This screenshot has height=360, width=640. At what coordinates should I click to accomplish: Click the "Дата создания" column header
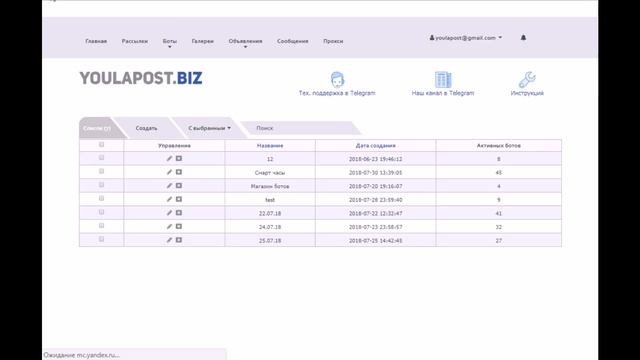[x=376, y=146]
